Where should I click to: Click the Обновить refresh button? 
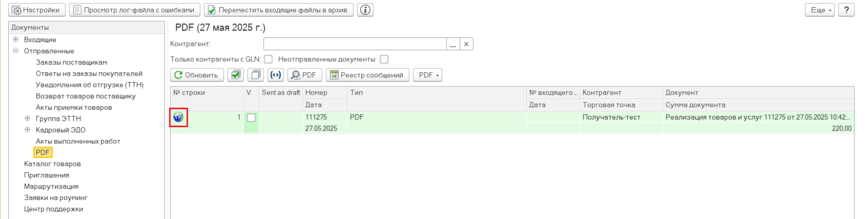coord(197,75)
